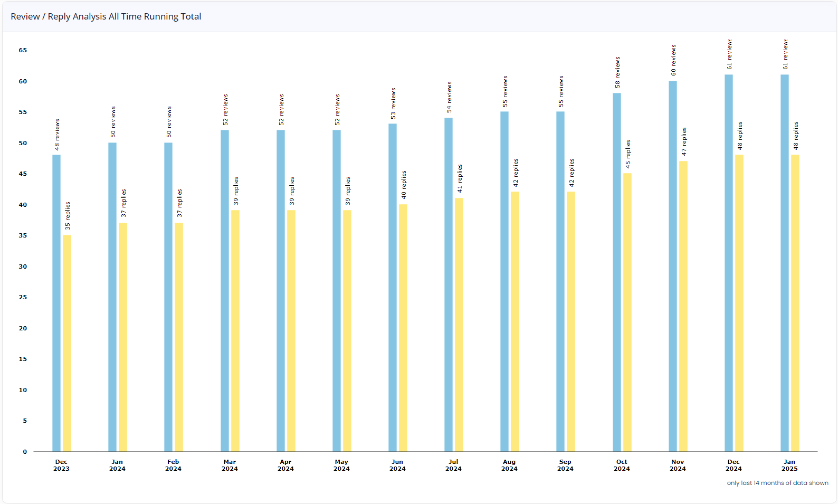Select the Nov 2024 47 replies bar
Viewport: 838px width, 504px height.
(683, 306)
